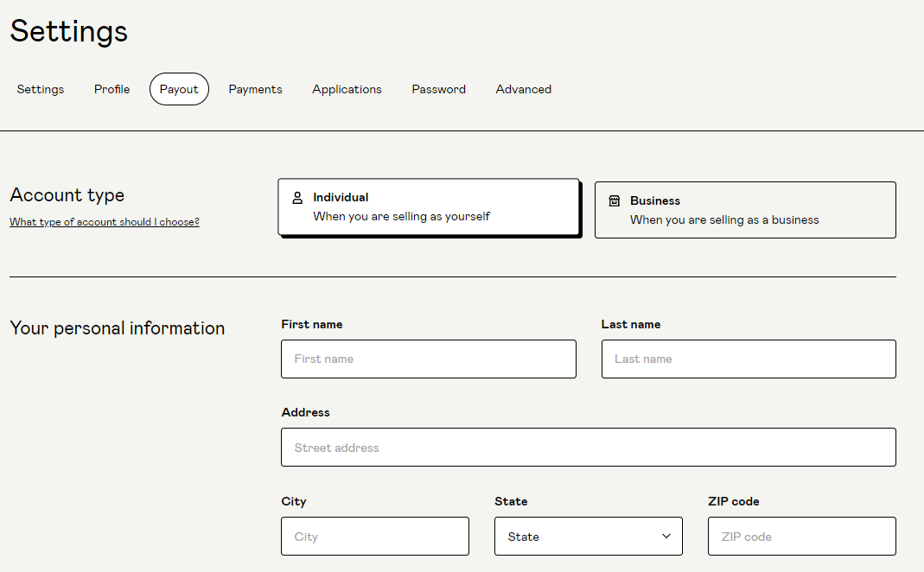This screenshot has width=924, height=572.
Task: Click the 'When you are selling as a business' text
Action: coord(724,219)
